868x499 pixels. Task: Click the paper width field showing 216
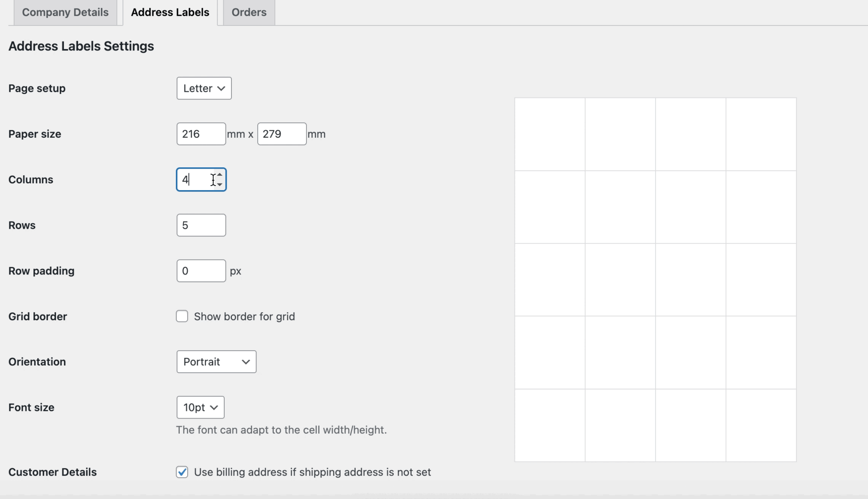[200, 134]
